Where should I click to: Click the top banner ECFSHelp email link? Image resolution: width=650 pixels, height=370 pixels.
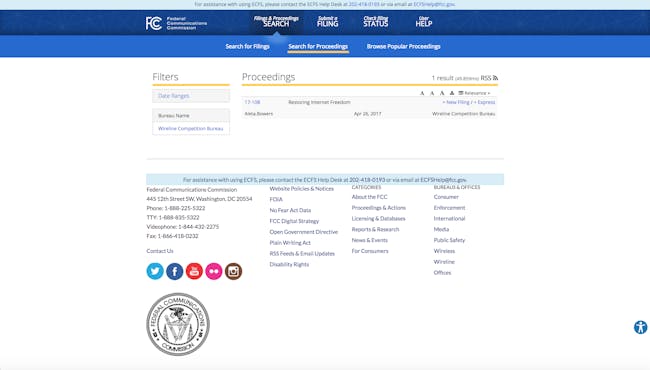pos(434,4)
